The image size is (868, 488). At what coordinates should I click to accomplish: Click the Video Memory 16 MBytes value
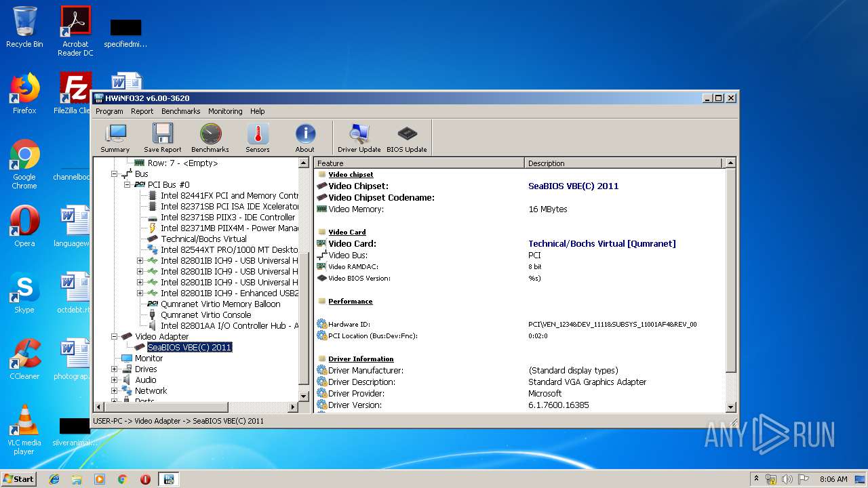[547, 209]
